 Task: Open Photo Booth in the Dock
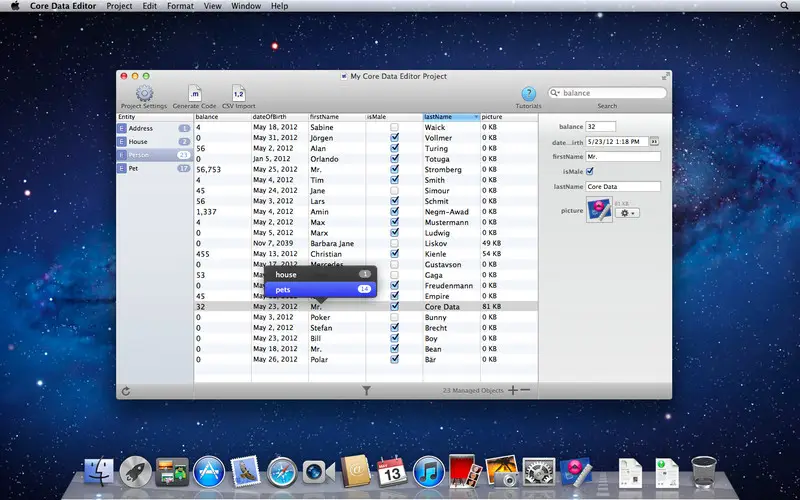click(465, 471)
